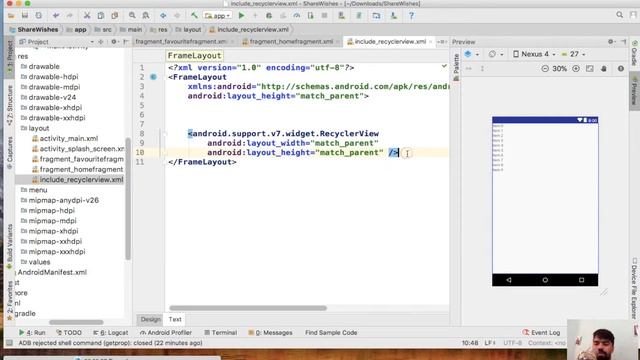This screenshot has width=640, height=360.
Task: Click the Open folder toolbar icon
Action: pyautogui.click(x=11, y=16)
